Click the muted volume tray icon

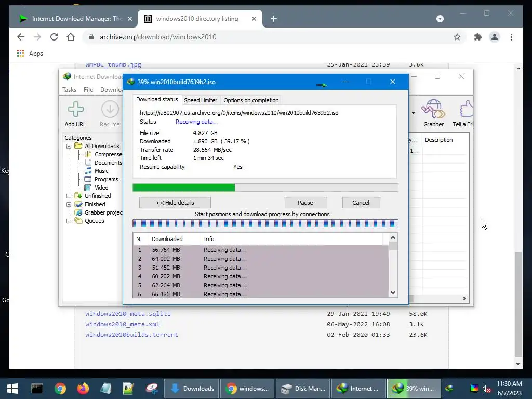click(x=486, y=389)
